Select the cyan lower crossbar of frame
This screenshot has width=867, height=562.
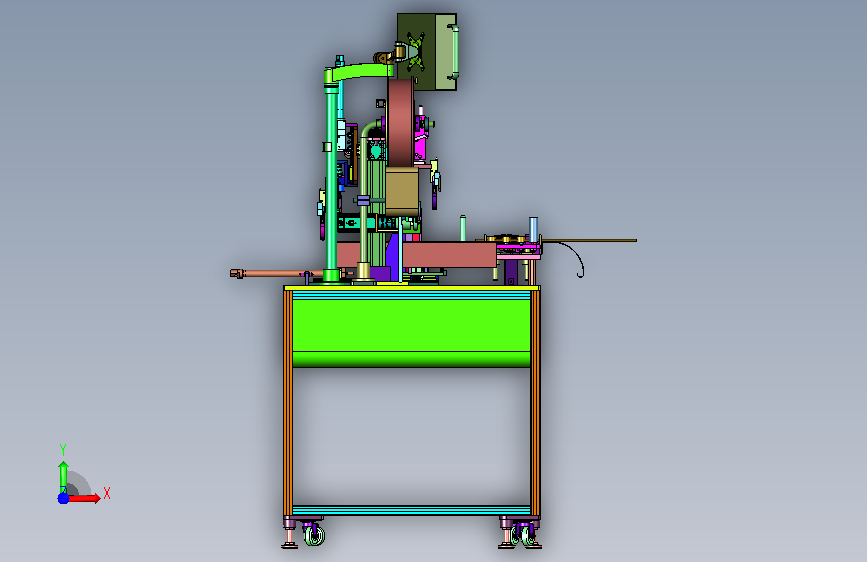tap(411, 511)
